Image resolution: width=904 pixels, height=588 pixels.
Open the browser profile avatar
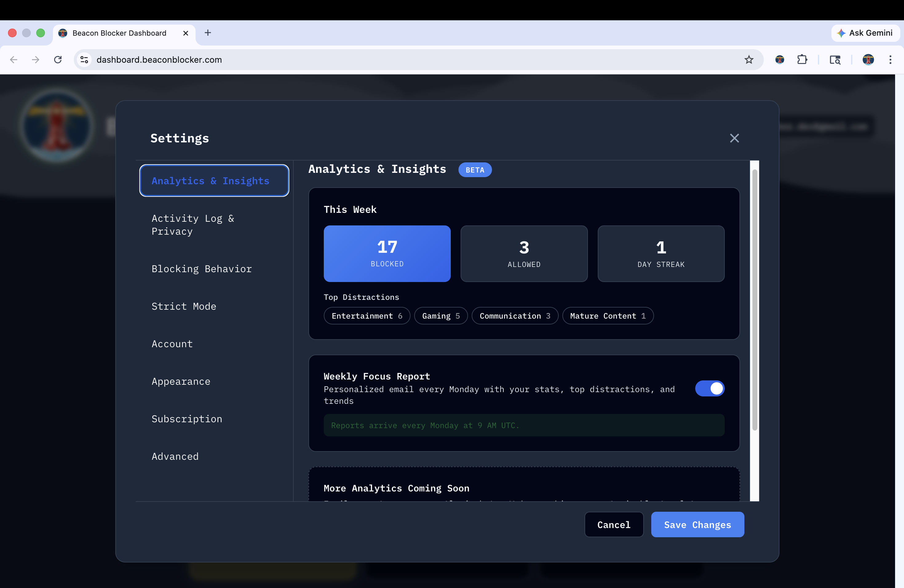point(869,60)
